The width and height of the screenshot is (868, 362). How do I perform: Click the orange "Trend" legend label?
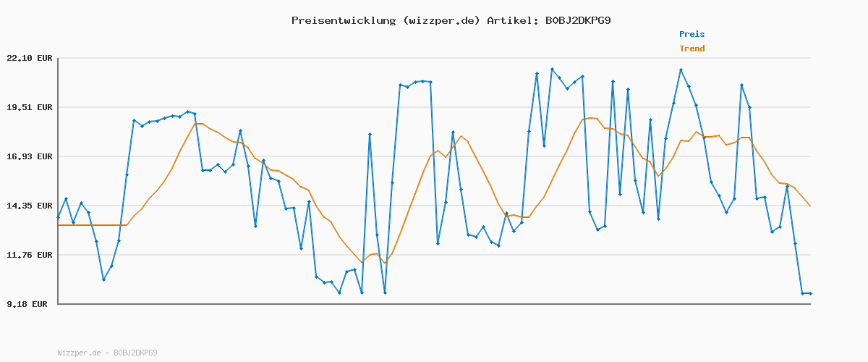click(692, 49)
